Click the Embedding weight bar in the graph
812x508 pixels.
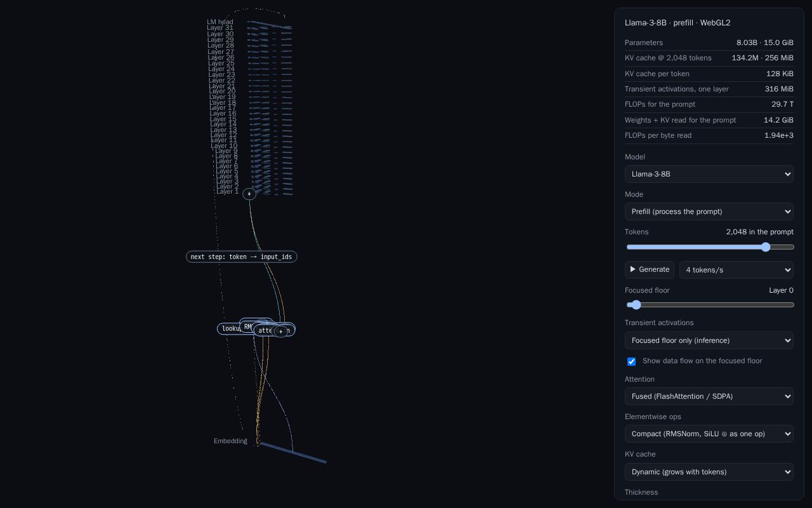(x=293, y=453)
